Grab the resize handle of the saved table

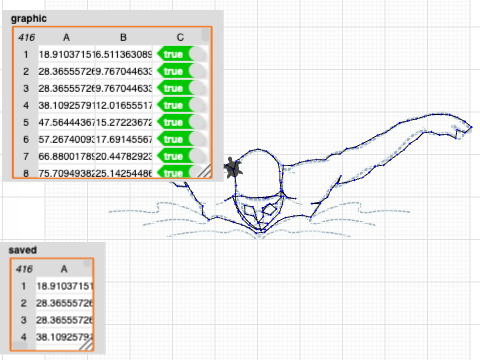(x=86, y=344)
